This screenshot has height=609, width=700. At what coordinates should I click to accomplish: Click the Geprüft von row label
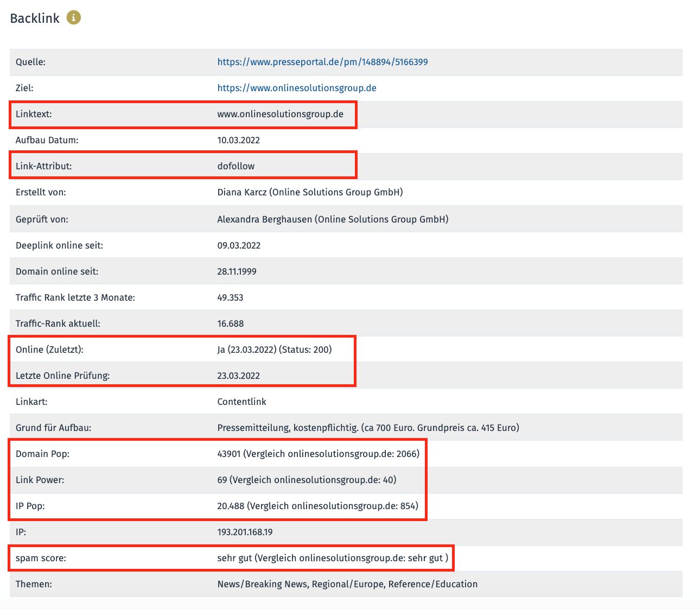coord(41,219)
